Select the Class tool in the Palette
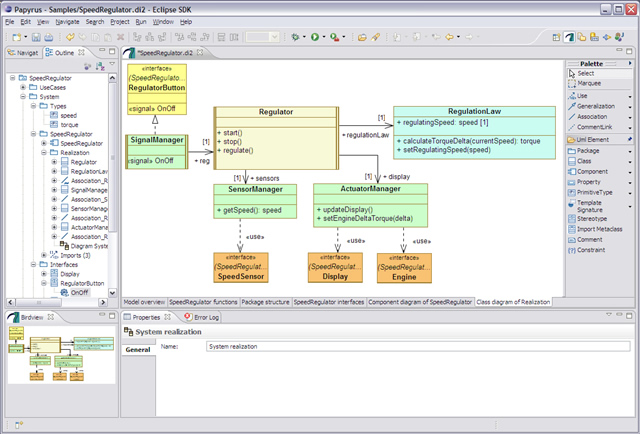Image resolution: width=640 pixels, height=434 pixels. [584, 160]
